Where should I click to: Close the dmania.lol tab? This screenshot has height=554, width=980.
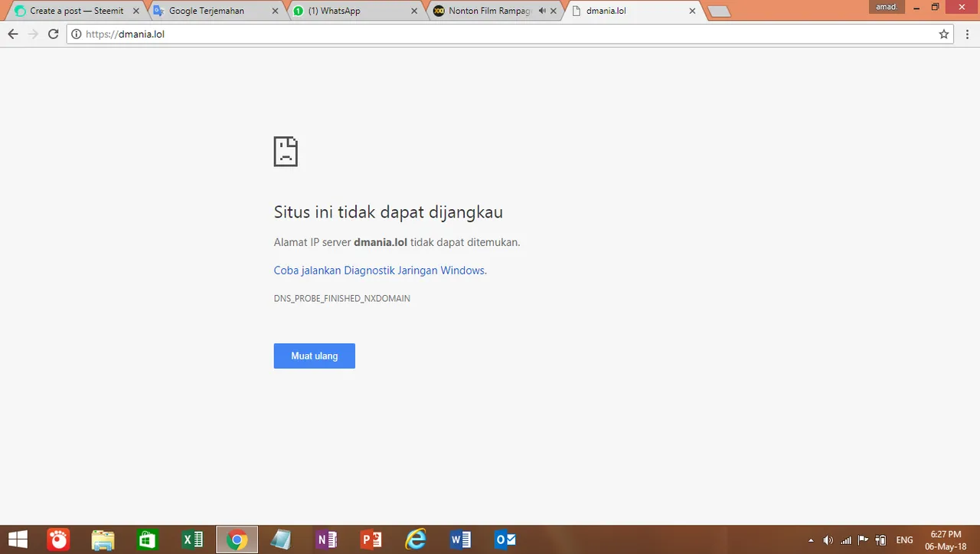pyautogui.click(x=692, y=11)
